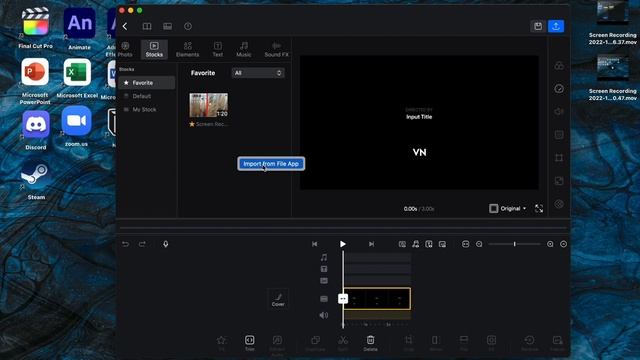Screen dimensions: 640x360
Task: Enter fullscreen preview
Action: coord(539,209)
